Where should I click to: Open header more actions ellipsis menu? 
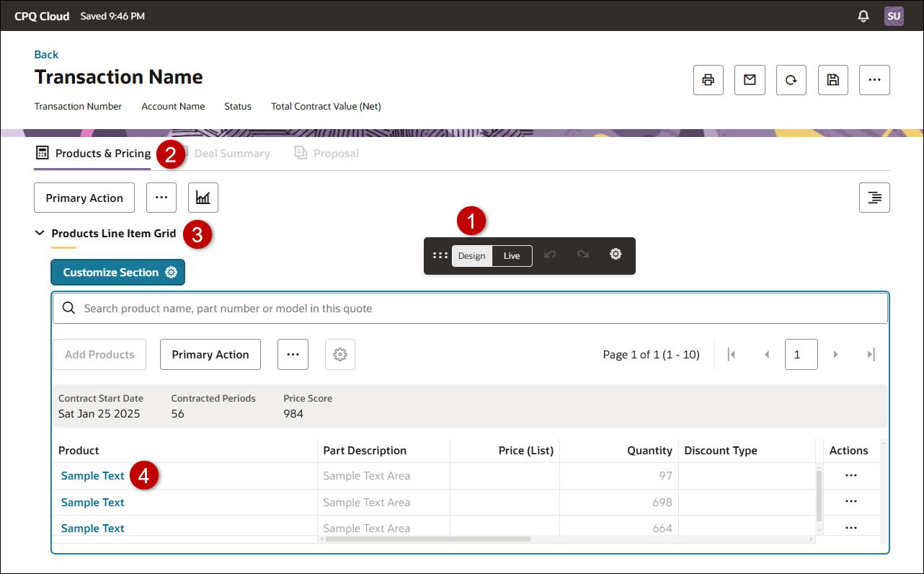point(875,80)
